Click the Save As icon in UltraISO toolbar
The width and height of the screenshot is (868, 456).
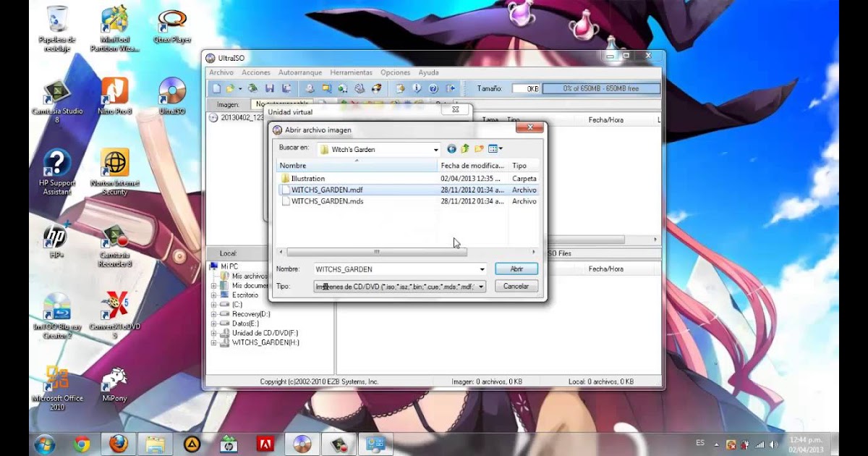point(286,88)
